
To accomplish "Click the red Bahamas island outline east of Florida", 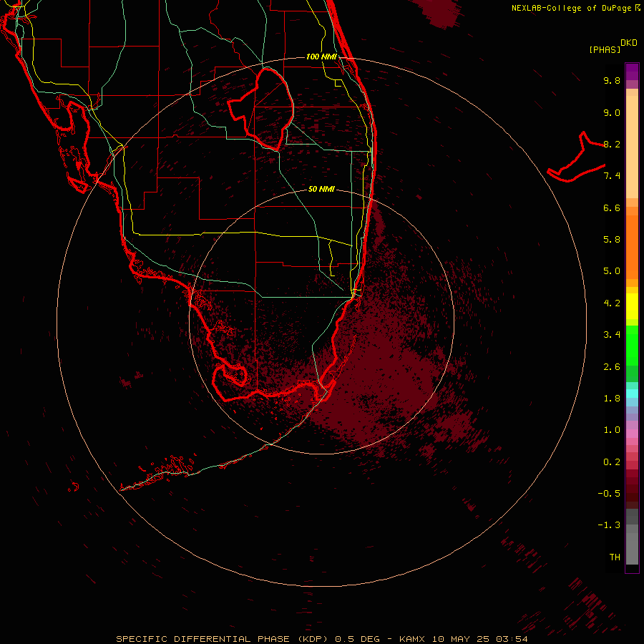I will [x=576, y=158].
